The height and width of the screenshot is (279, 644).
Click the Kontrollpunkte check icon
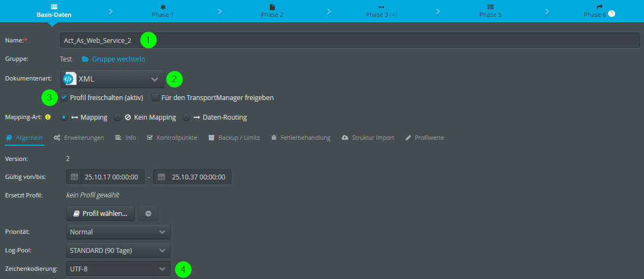(150, 138)
